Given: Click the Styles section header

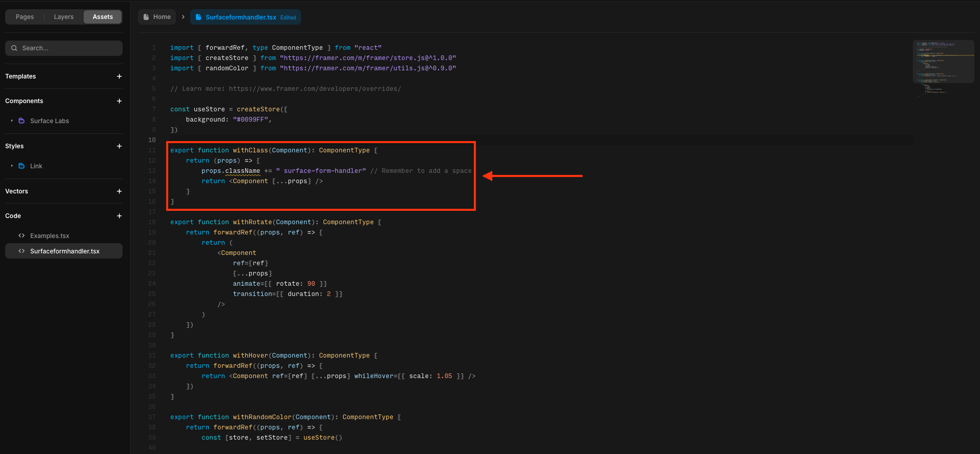Looking at the screenshot, I should coord(14,146).
